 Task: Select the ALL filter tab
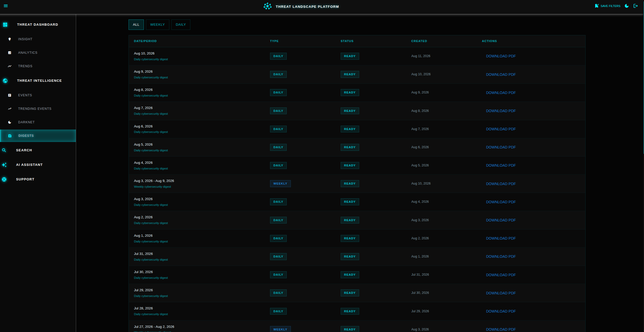click(x=136, y=25)
